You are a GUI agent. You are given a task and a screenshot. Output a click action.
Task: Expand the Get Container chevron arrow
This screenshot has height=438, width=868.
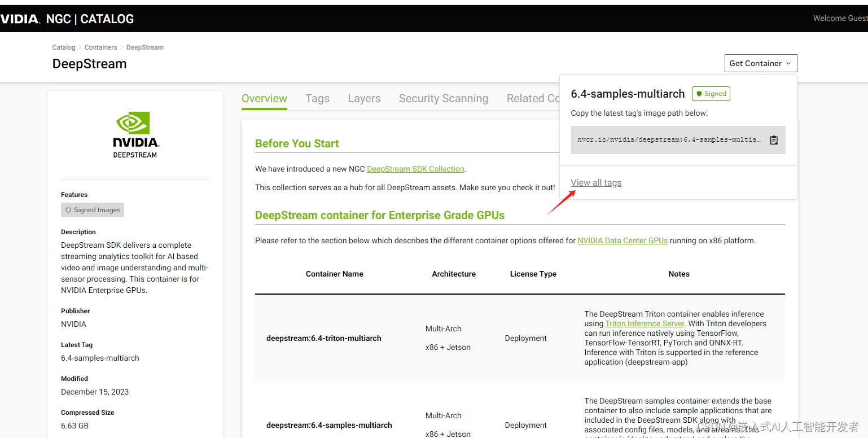(x=787, y=63)
